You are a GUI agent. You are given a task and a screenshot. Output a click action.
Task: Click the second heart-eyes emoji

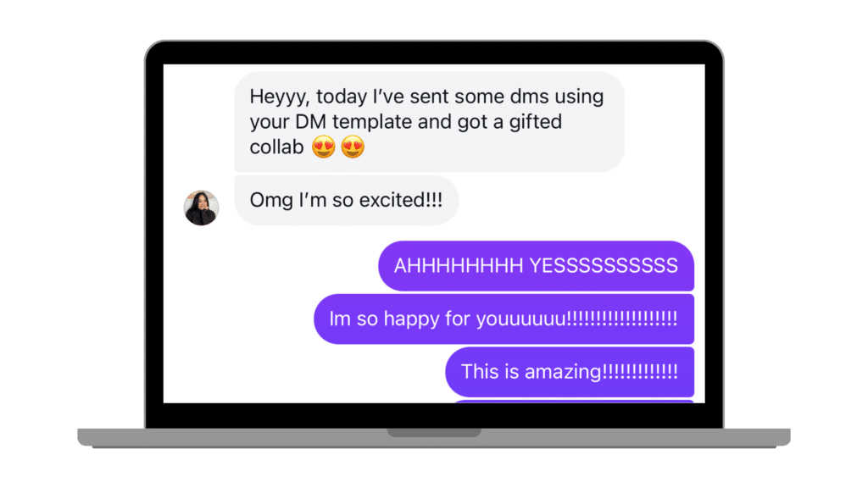coord(353,147)
